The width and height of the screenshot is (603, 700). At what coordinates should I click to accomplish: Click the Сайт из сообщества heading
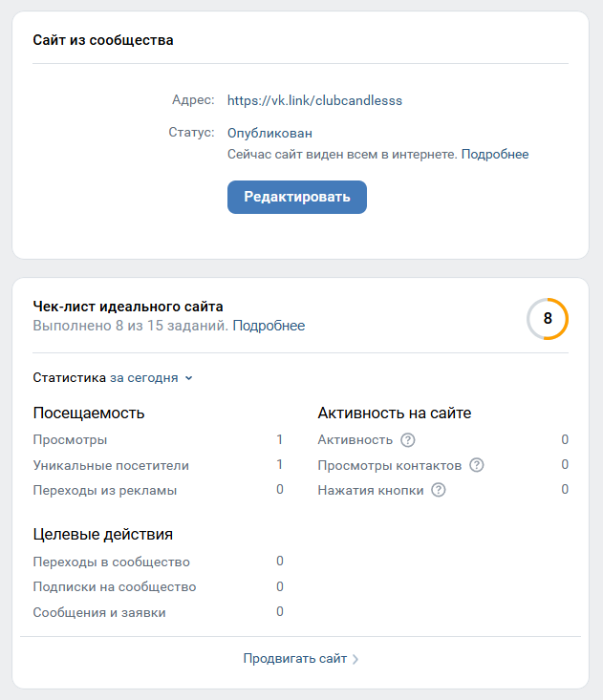[103, 40]
